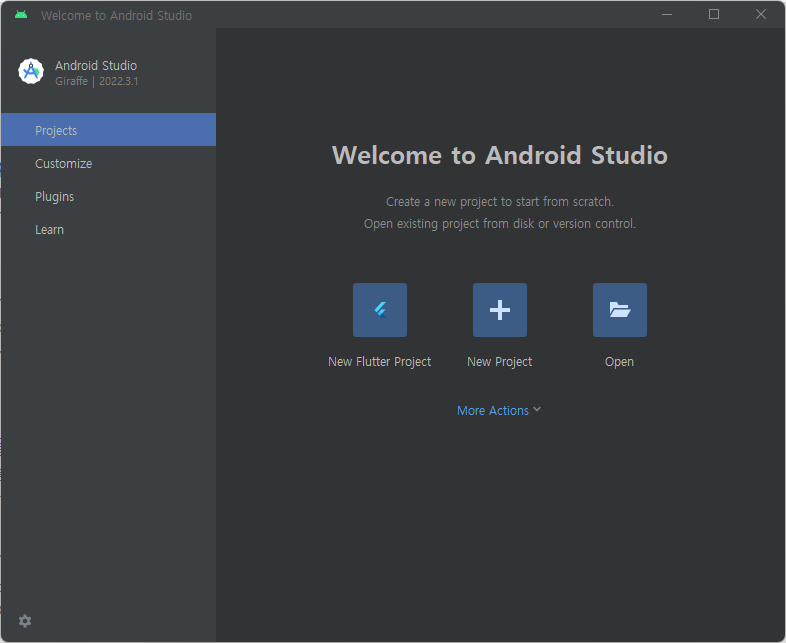Close the Welcome to Android Studio window
The width and height of the screenshot is (786, 643).
point(761,15)
